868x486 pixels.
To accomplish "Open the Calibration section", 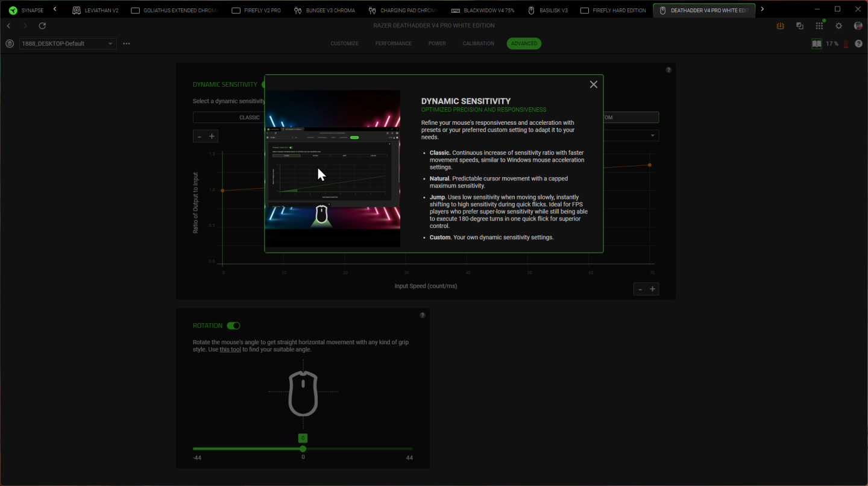I will coord(479,43).
